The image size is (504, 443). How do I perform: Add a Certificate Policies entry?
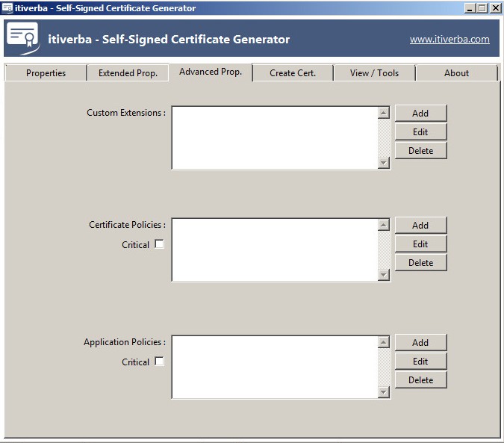click(420, 226)
